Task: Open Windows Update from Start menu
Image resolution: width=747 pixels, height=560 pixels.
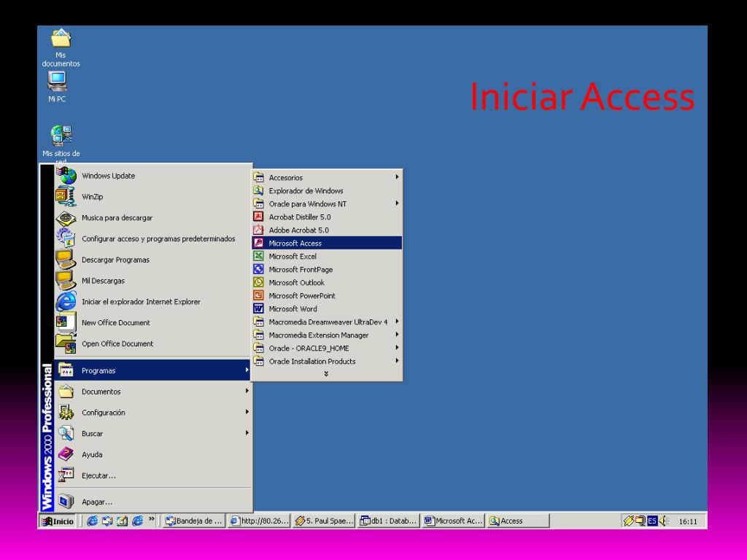Action: (152, 176)
